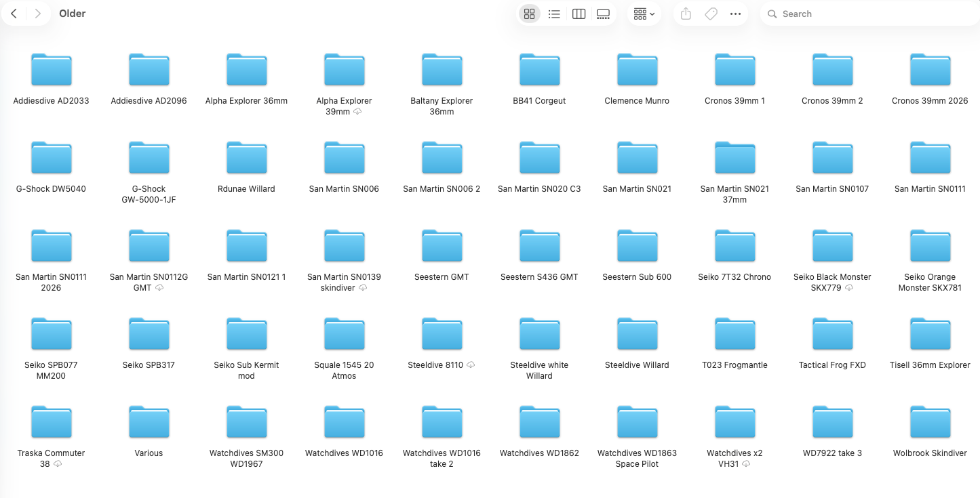Viewport: 980px width, 498px height.
Task: Switch to list view
Action: click(x=554, y=14)
